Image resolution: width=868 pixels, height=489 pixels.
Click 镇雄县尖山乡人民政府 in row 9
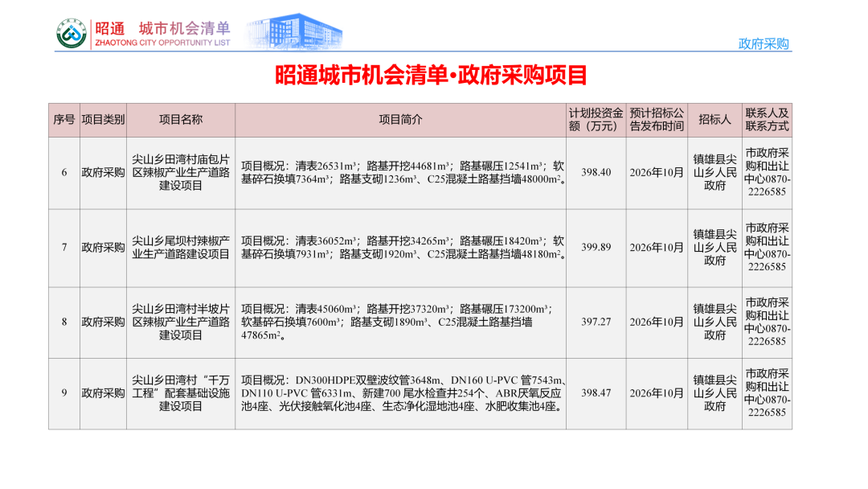pos(714,393)
